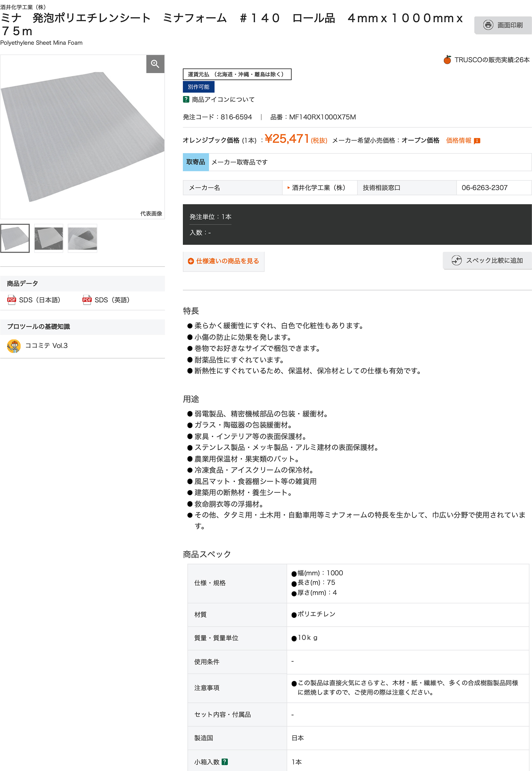The height and width of the screenshot is (771, 532).
Task: Click the orange plus icon in 仕様違いの商品を見る
Action: (x=191, y=261)
